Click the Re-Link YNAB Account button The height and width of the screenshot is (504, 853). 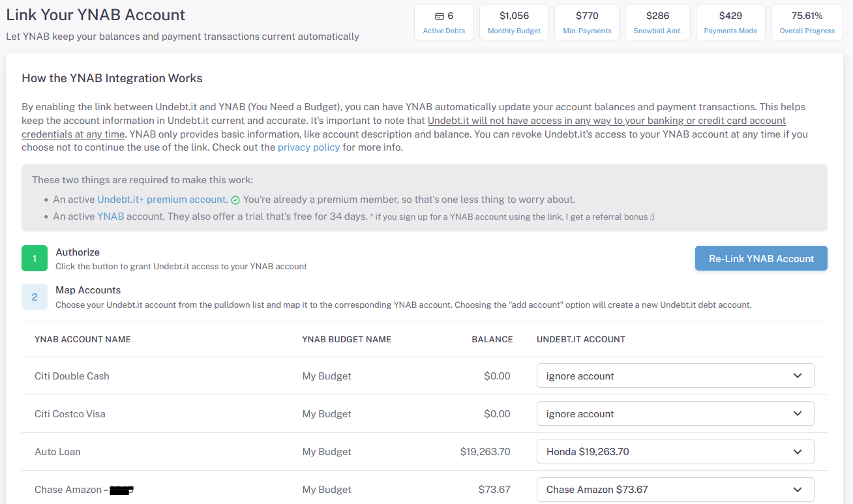(761, 258)
